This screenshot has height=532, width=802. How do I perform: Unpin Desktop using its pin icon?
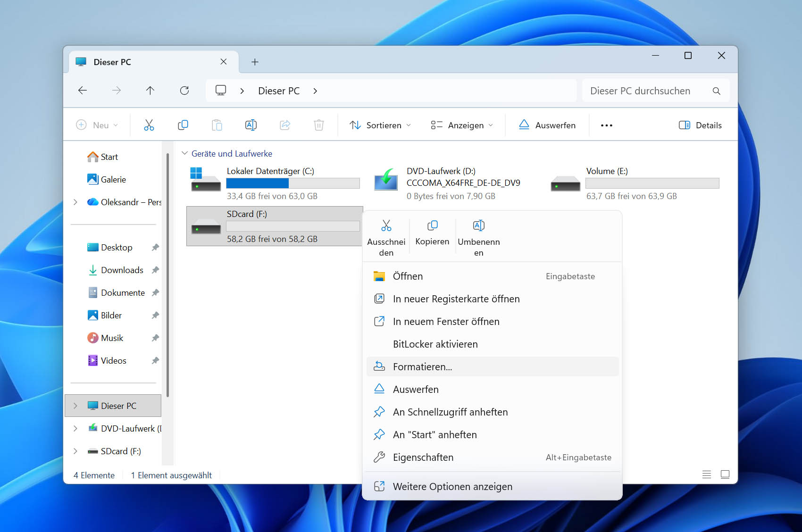(155, 247)
